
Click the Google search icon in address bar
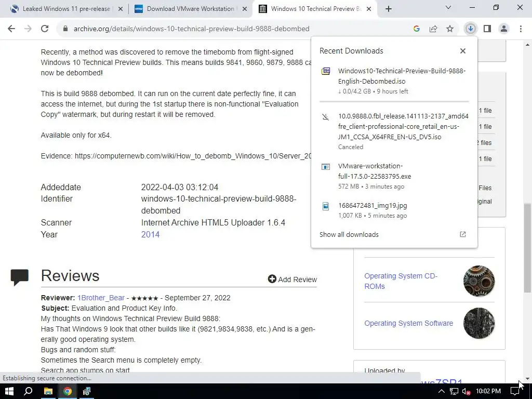417,29
